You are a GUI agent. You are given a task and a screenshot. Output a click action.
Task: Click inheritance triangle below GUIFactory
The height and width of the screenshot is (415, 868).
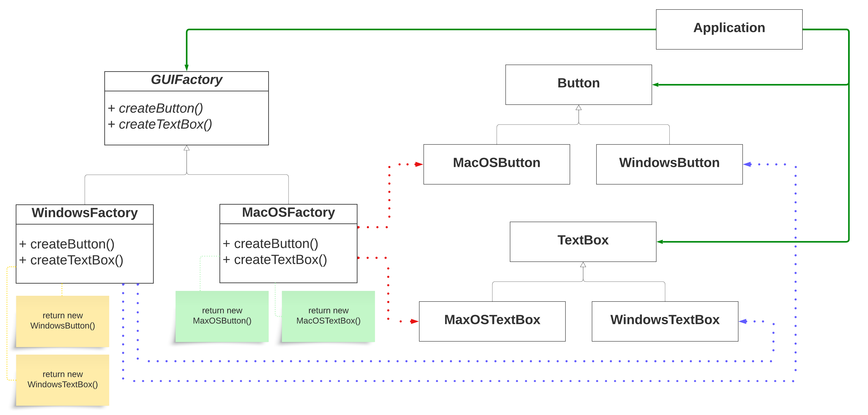[186, 148]
